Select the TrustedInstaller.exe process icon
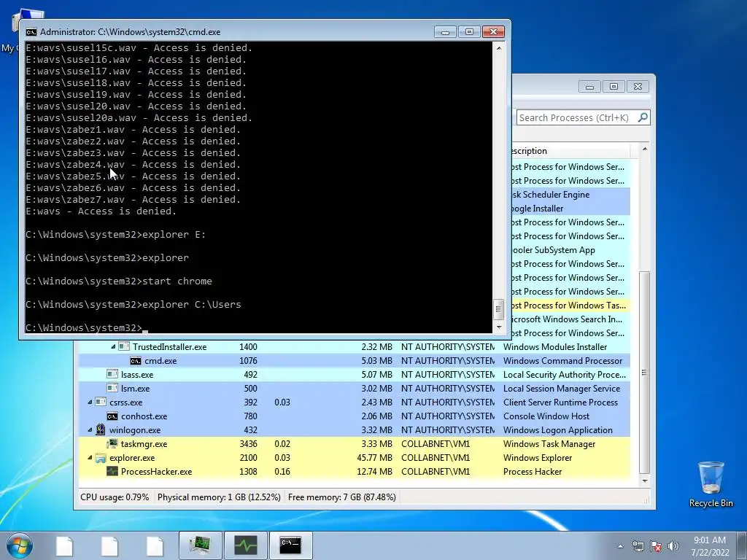Screen dimensions: 747x560 coord(124,346)
